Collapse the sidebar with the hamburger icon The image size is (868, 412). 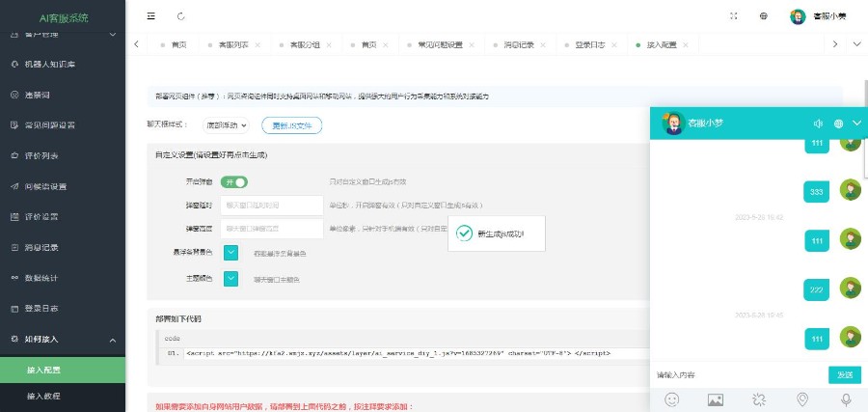click(150, 16)
